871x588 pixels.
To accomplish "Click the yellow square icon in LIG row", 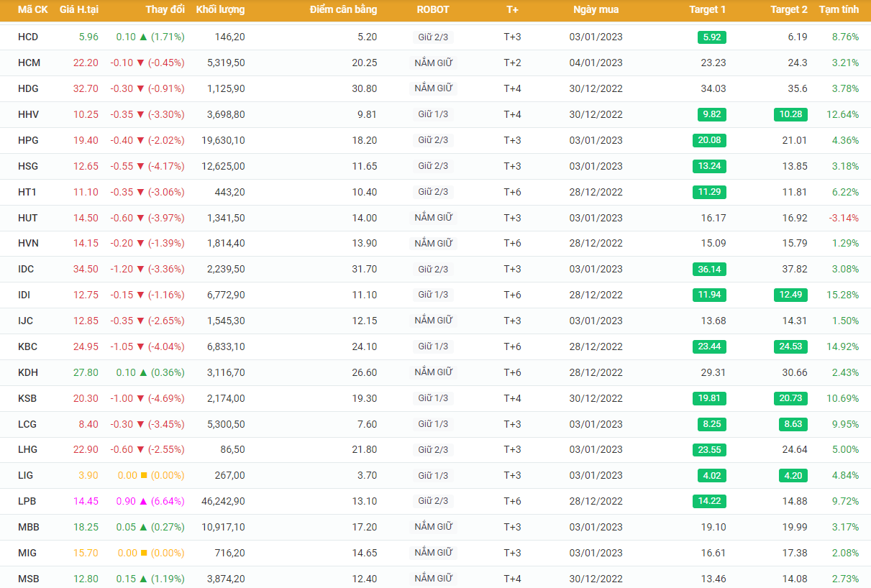I will [143, 475].
